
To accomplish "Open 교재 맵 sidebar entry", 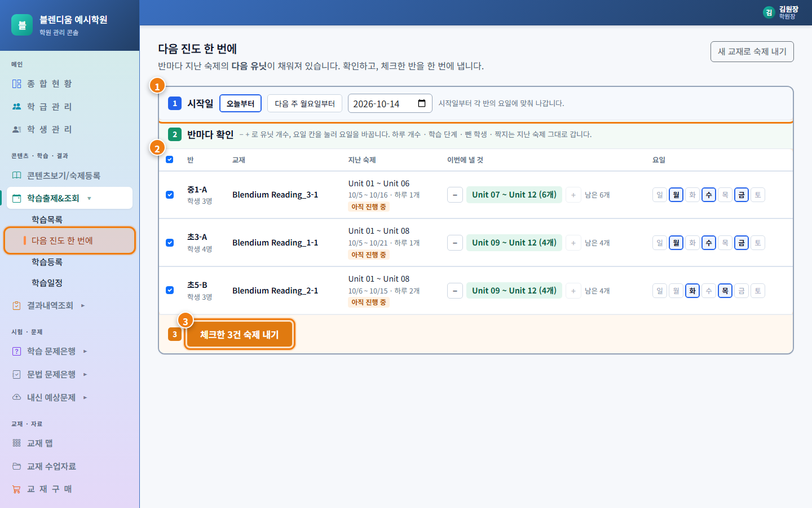I will pos(70,443).
